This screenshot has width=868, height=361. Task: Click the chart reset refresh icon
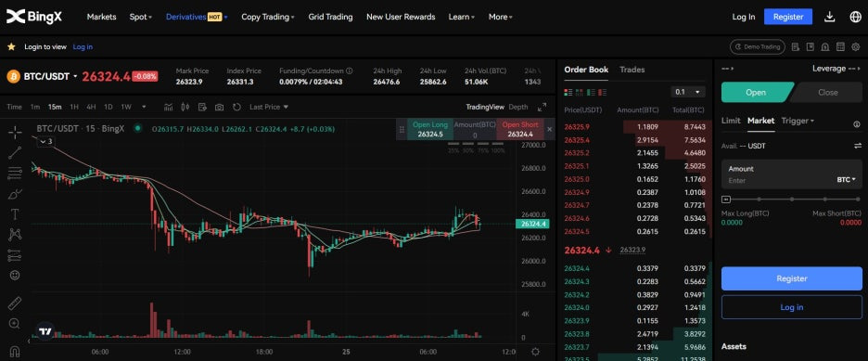coord(236,107)
